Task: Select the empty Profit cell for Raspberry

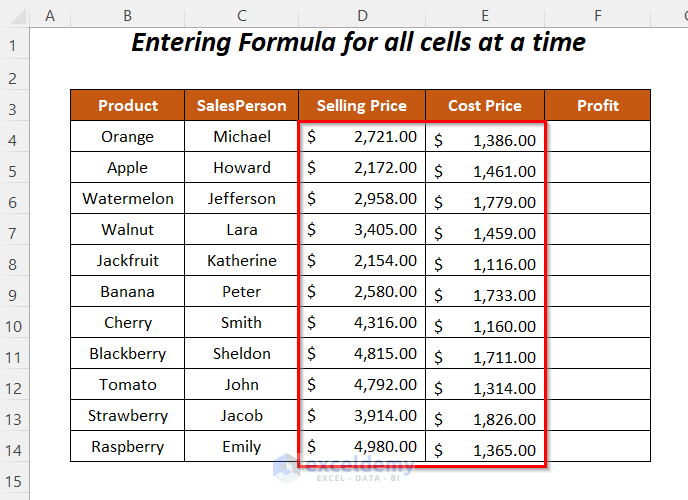Action: point(598,447)
